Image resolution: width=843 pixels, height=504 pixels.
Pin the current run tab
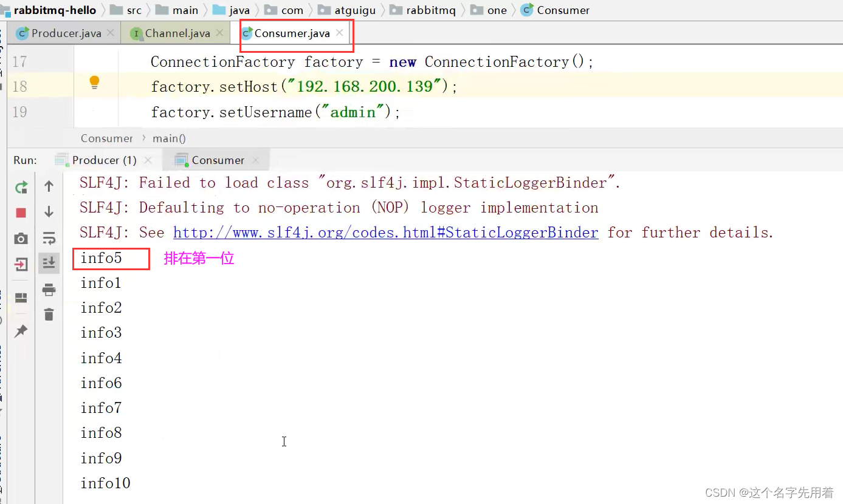pos(21,331)
